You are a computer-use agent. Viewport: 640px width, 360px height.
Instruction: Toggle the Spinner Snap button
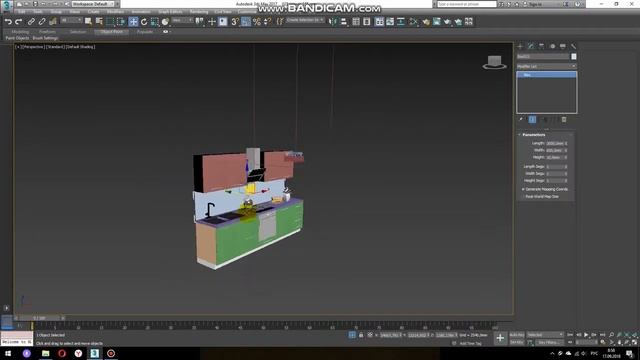click(x=268, y=22)
